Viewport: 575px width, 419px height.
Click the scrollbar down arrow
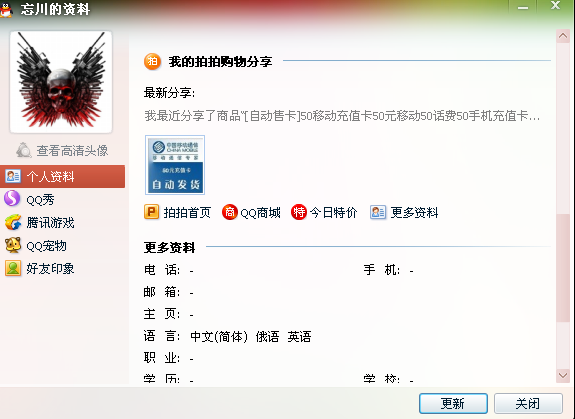coord(563,375)
